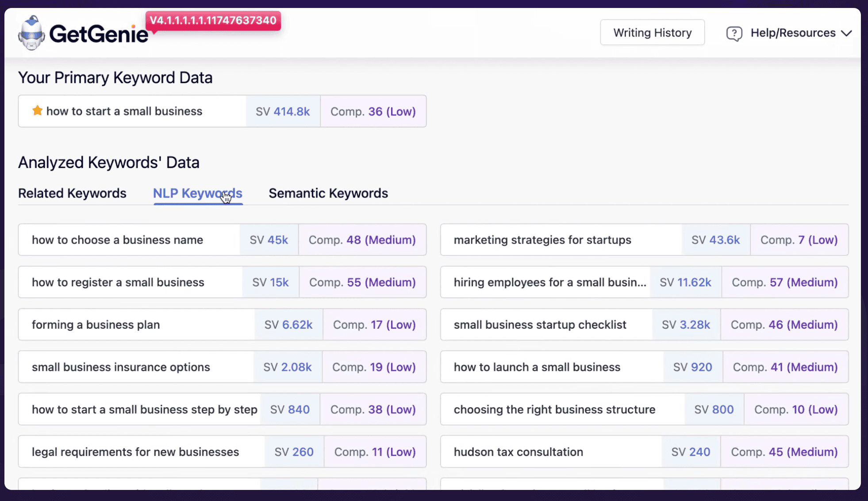Open the Semantic Keywords tab
The width and height of the screenshot is (868, 501).
(328, 193)
